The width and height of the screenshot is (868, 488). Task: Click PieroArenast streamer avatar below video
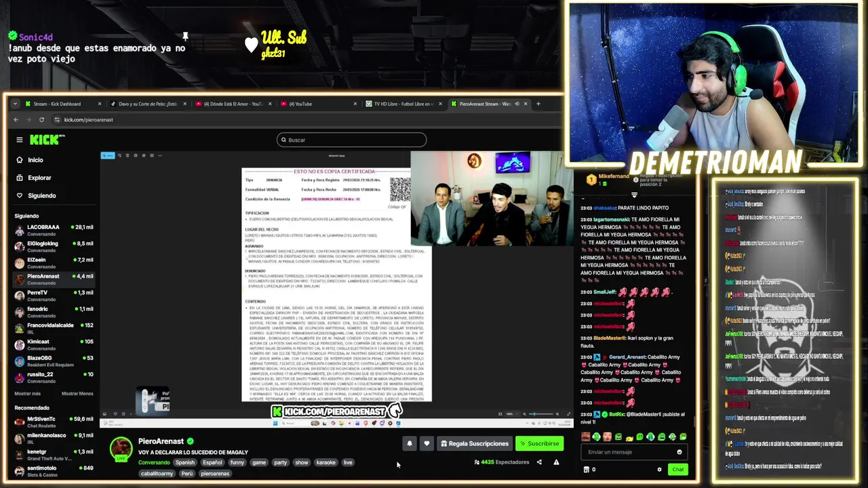tap(121, 449)
